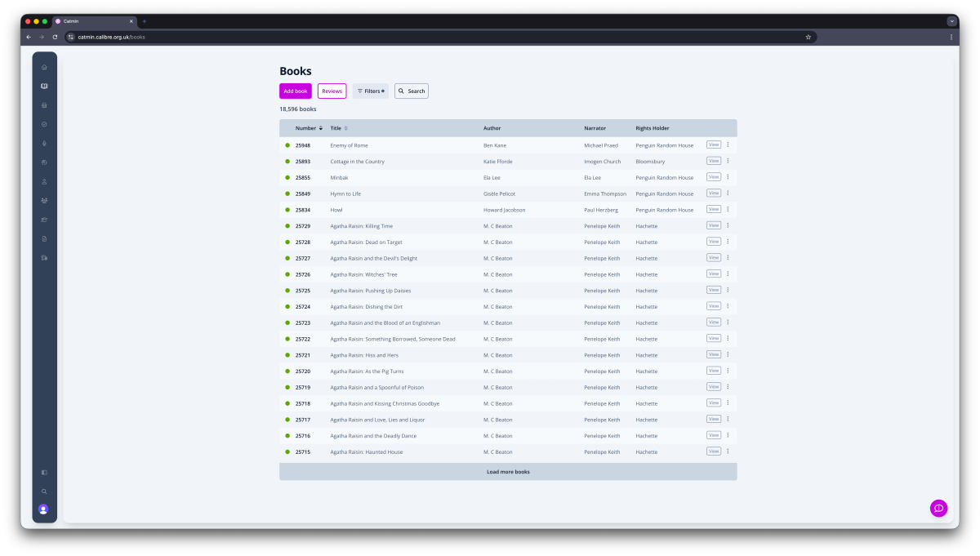Click View for Agatha Raisin: Witches' Tree

coord(714,274)
